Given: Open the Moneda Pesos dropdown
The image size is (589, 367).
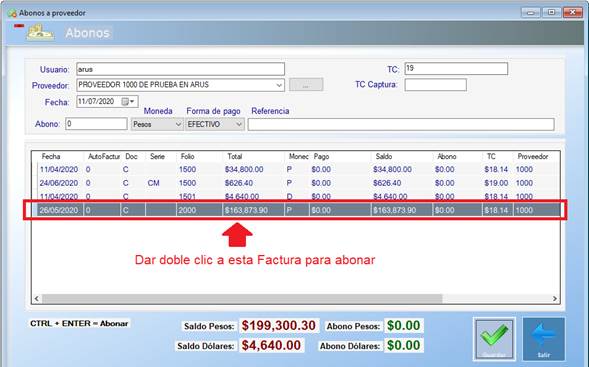Looking at the screenshot, I should click(x=178, y=124).
